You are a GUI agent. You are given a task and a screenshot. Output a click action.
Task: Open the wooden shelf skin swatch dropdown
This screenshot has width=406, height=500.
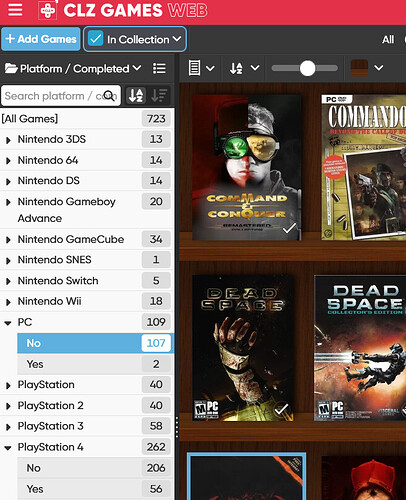[x=367, y=68]
